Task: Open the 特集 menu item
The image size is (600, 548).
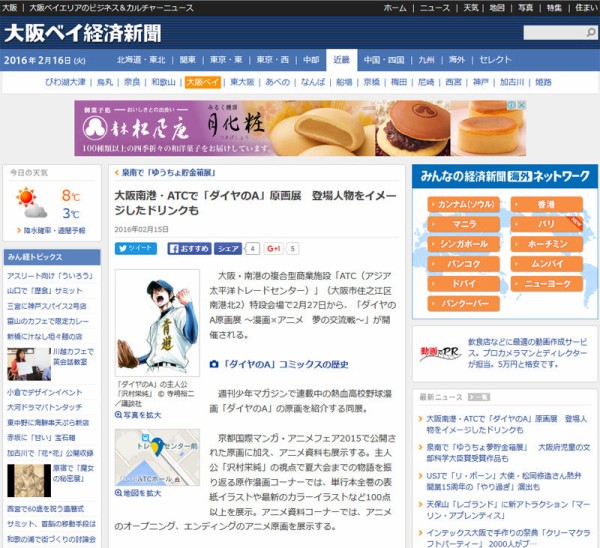Action: pos(554,8)
